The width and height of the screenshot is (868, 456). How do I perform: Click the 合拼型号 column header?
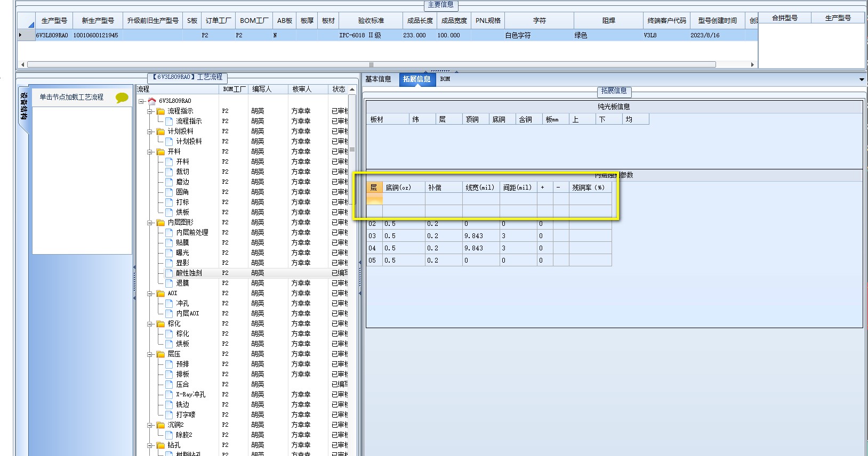pos(785,18)
